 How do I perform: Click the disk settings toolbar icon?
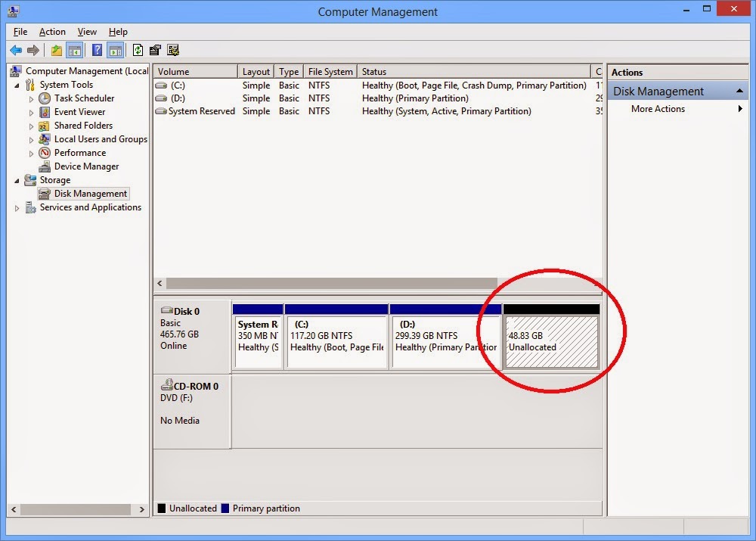click(173, 50)
